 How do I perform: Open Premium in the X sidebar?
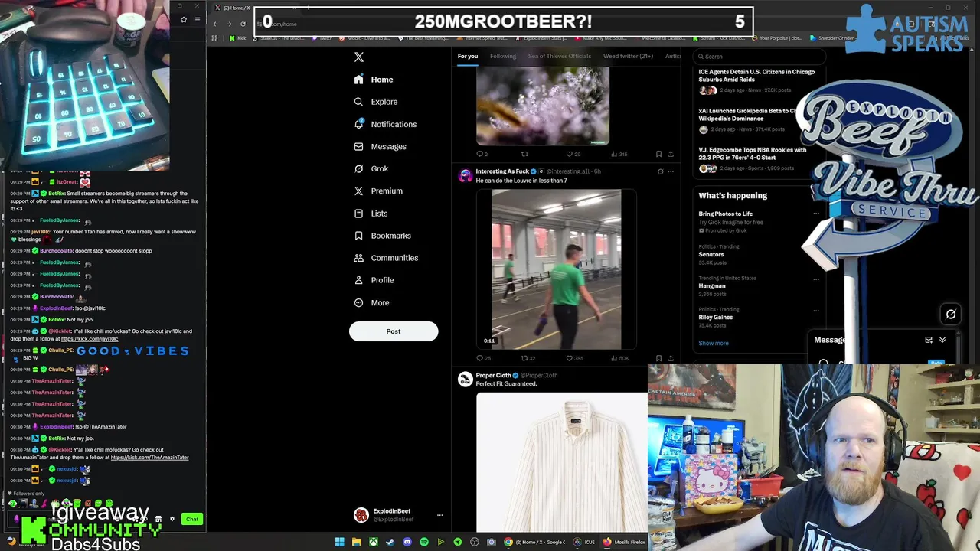(x=378, y=191)
